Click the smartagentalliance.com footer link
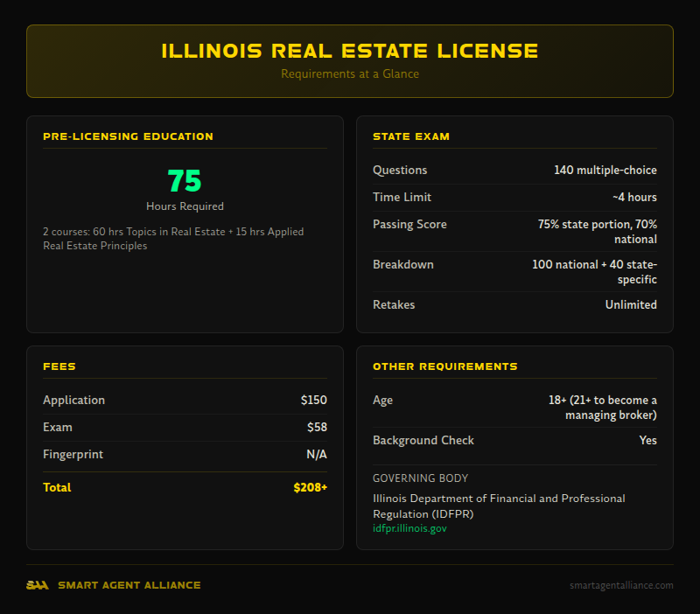The width and height of the screenshot is (700, 614). [x=622, y=585]
